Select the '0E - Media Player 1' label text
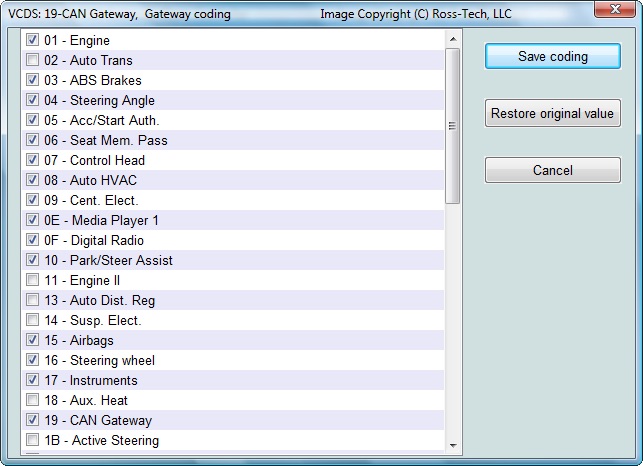Screen dimensions: 643x466 coord(101,220)
